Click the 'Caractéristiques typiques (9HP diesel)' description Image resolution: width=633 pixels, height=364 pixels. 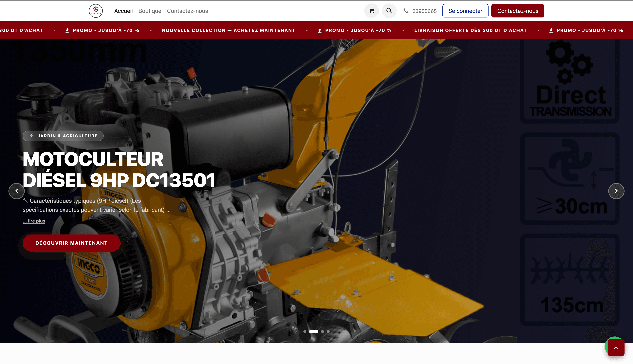pos(97,205)
